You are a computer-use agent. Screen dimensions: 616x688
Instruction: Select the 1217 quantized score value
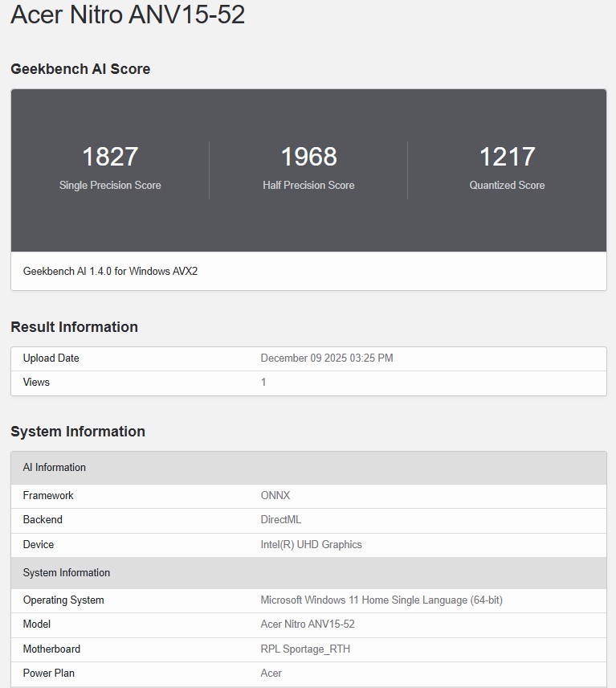click(507, 157)
